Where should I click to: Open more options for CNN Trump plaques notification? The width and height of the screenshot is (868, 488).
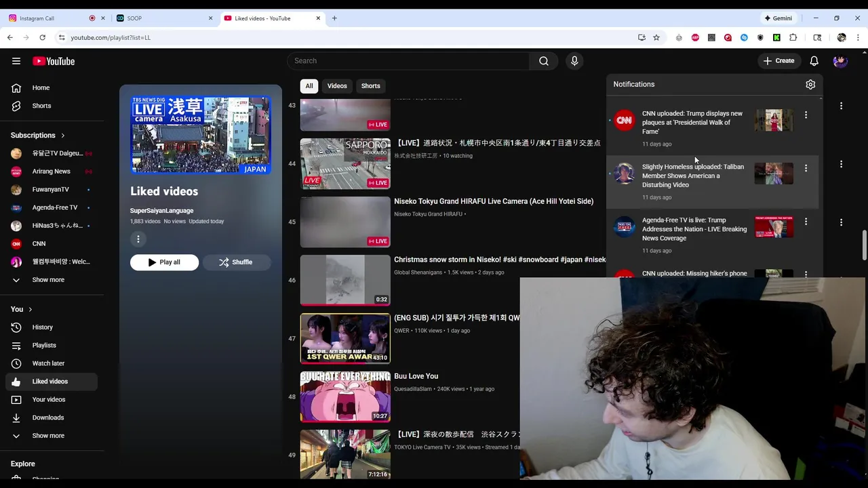(x=806, y=115)
